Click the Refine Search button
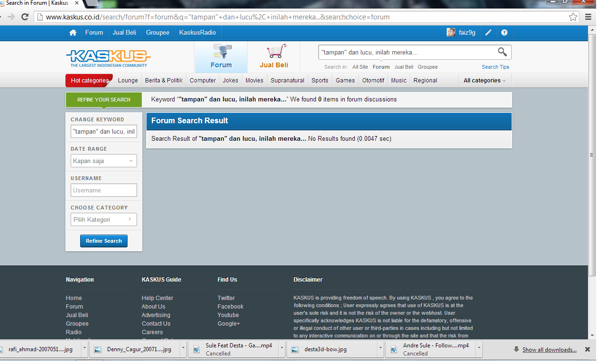This screenshot has width=607, height=364. click(104, 241)
